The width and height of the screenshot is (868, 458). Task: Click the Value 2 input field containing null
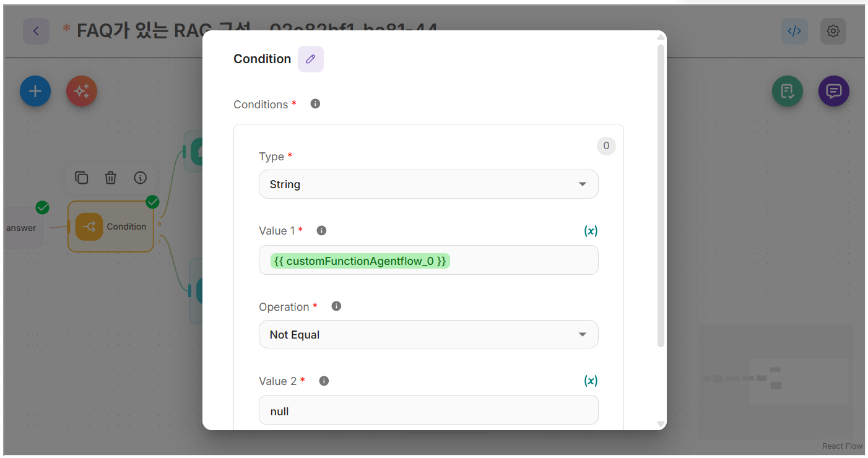click(428, 411)
